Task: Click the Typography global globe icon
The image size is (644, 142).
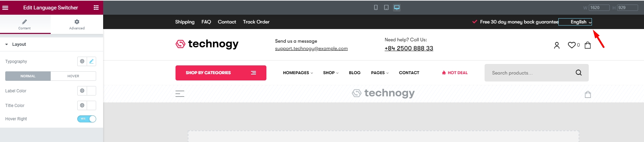Action: (x=82, y=61)
